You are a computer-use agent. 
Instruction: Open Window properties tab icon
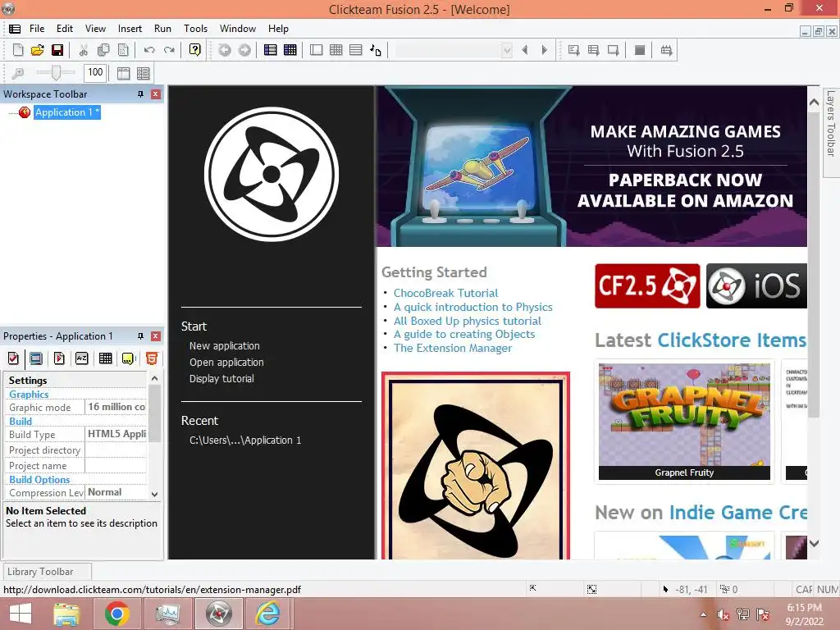click(36, 358)
